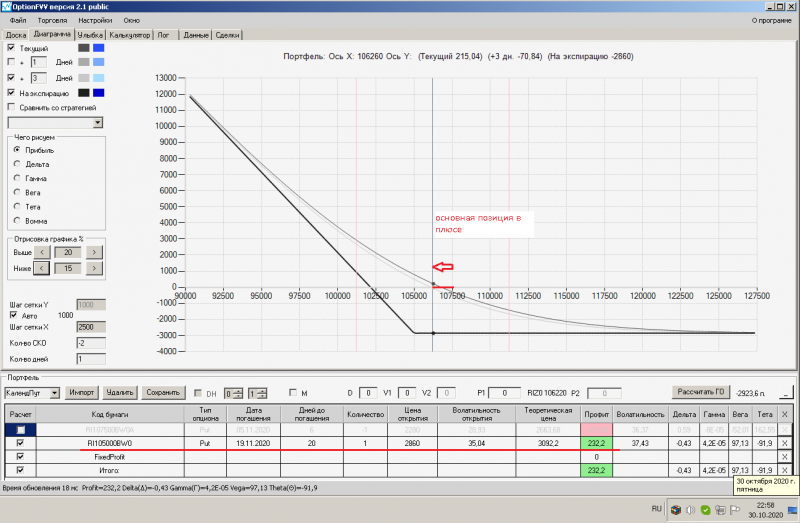Viewport: 800px width, 523px height.
Task: Select the Тета radio button
Action: tap(17, 207)
